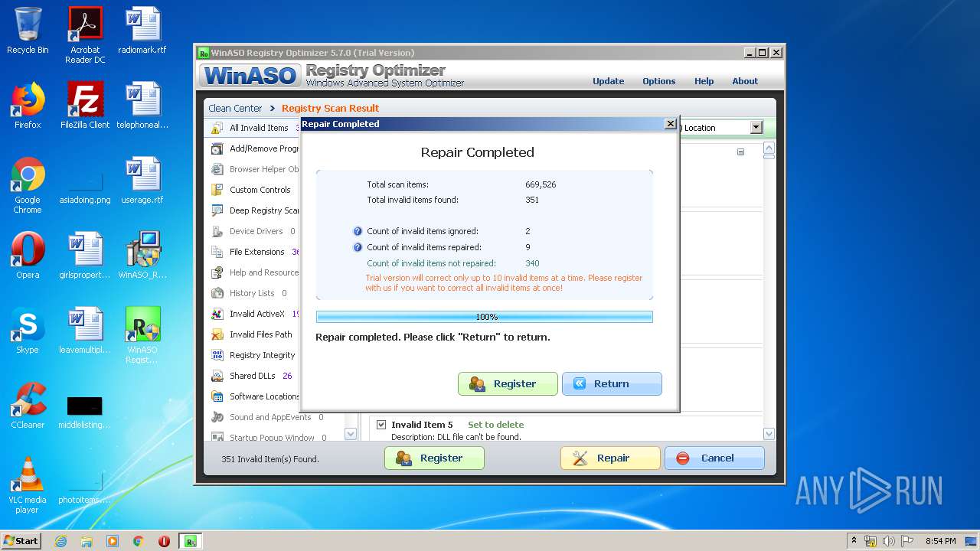This screenshot has height=551, width=980.
Task: Click the Device Drivers category icon
Action: tap(217, 231)
